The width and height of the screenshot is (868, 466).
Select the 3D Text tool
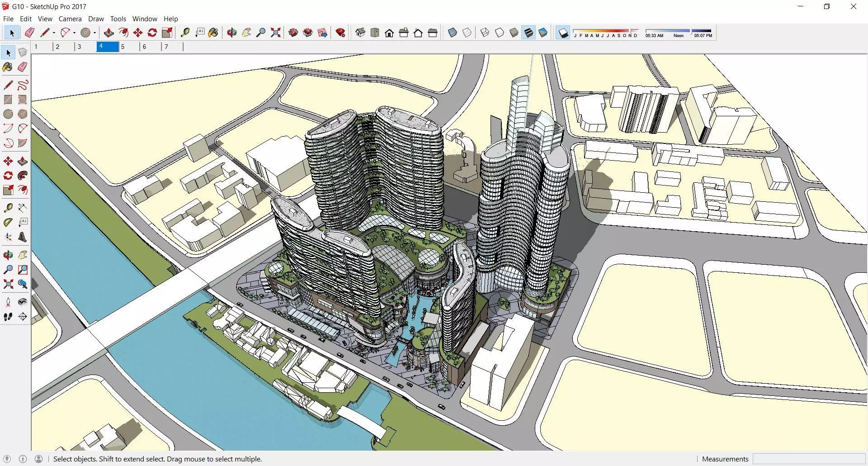click(x=23, y=237)
